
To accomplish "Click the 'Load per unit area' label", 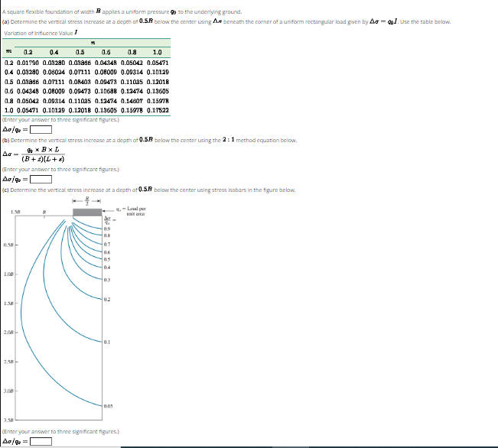I will point(136,211).
